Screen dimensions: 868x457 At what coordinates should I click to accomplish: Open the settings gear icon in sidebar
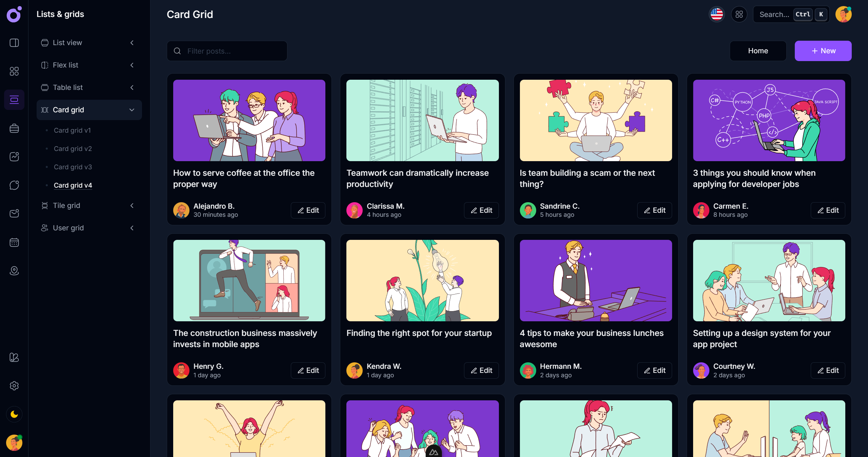(x=14, y=386)
